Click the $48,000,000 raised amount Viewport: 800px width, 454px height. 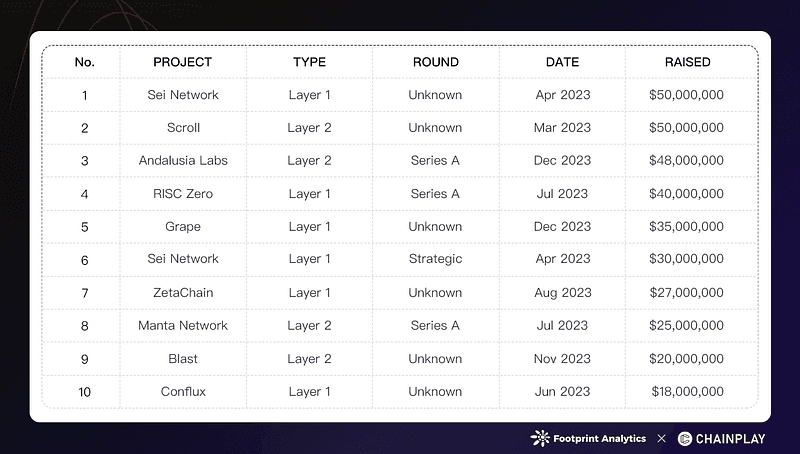(686, 160)
